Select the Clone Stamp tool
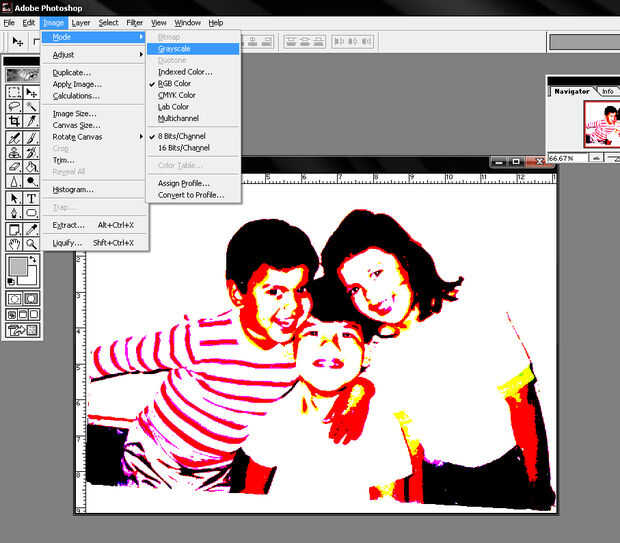 coord(14,152)
